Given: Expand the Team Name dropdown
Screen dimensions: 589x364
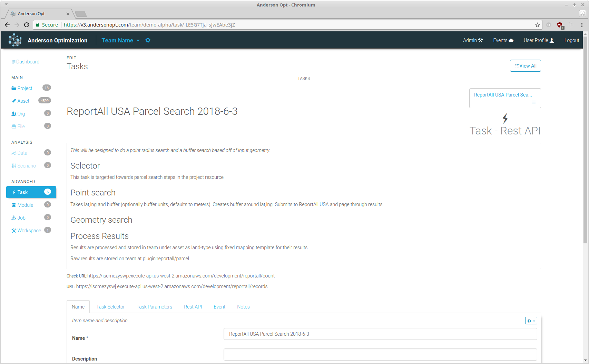Looking at the screenshot, I should click(120, 40).
